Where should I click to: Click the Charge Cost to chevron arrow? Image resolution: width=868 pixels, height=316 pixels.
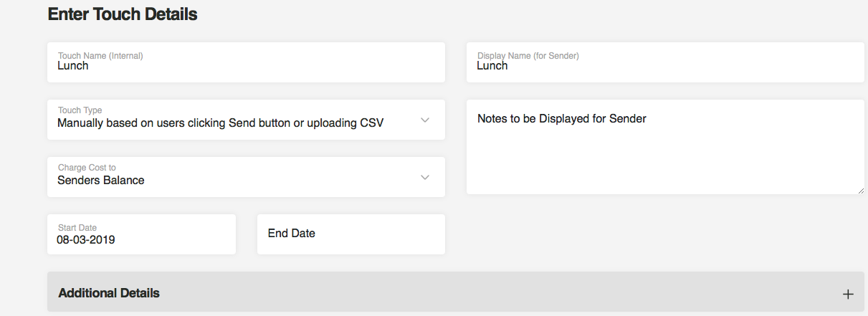point(425,177)
